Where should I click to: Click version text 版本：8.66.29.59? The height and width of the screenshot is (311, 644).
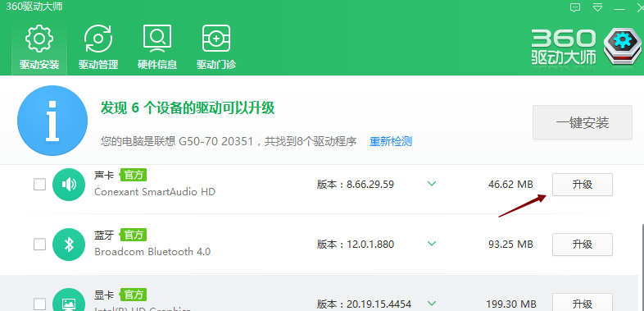pos(356,185)
